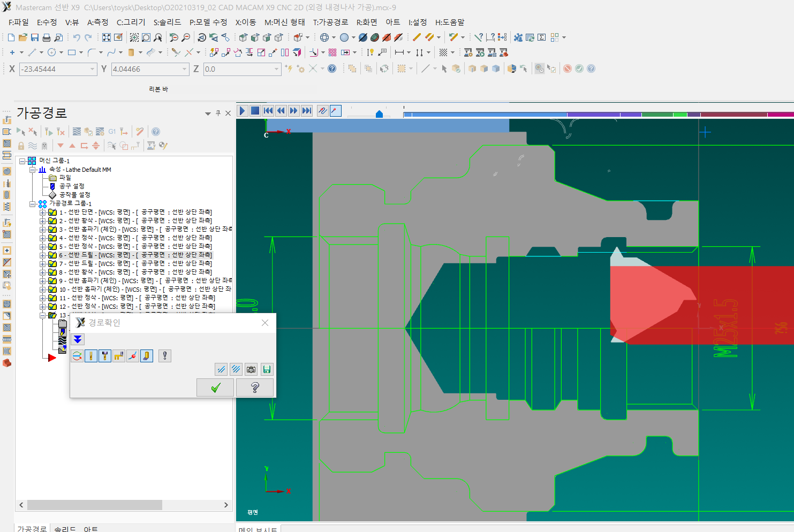
Task: Capture screenshot with camera icon in dialog
Action: tap(251, 369)
